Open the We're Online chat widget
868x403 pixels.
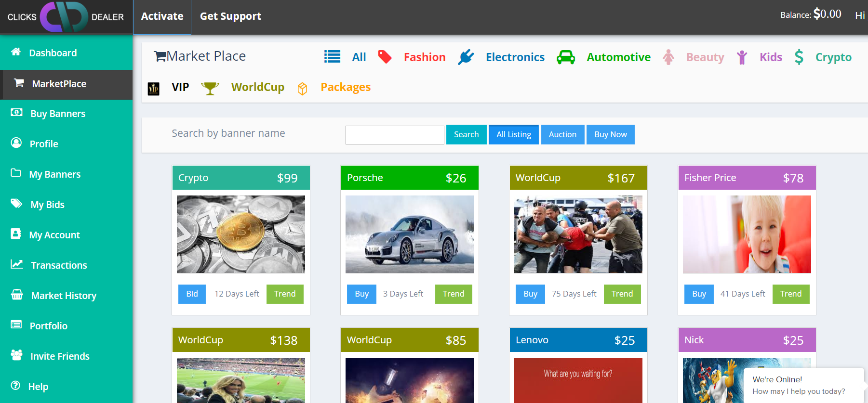tap(804, 385)
